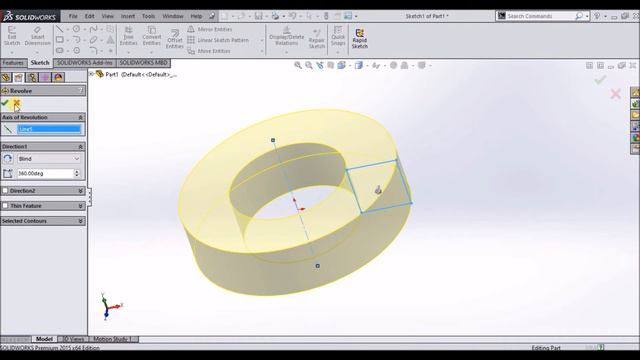
Task: Expand the Selected Contours section
Action: point(80,221)
